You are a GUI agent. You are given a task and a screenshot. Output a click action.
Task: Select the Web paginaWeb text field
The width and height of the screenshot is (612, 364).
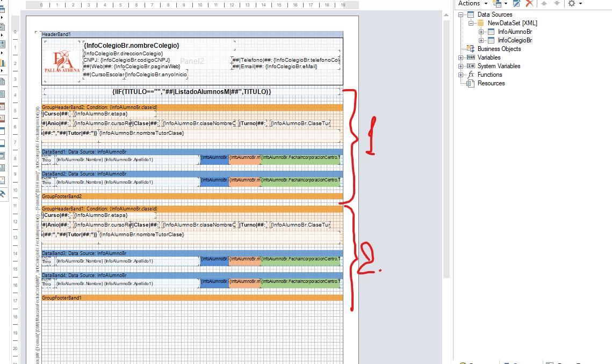(x=132, y=67)
